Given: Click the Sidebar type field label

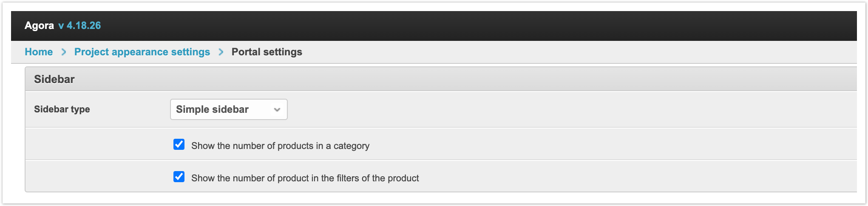Looking at the screenshot, I should 62,109.
